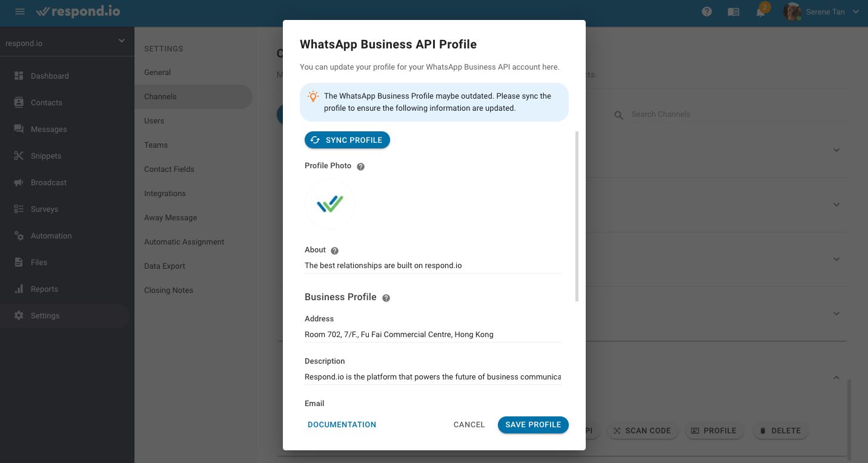Click the Broadcast megaphone icon
The height and width of the screenshot is (463, 868).
click(19, 182)
